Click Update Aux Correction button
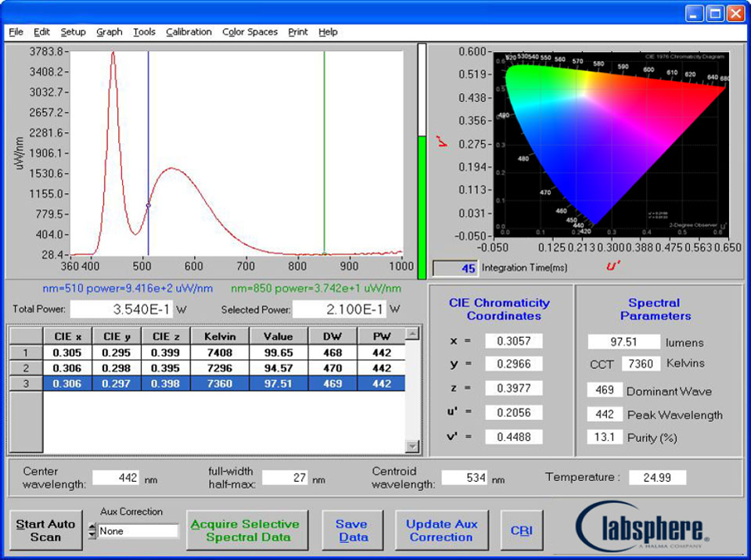 pyautogui.click(x=441, y=530)
